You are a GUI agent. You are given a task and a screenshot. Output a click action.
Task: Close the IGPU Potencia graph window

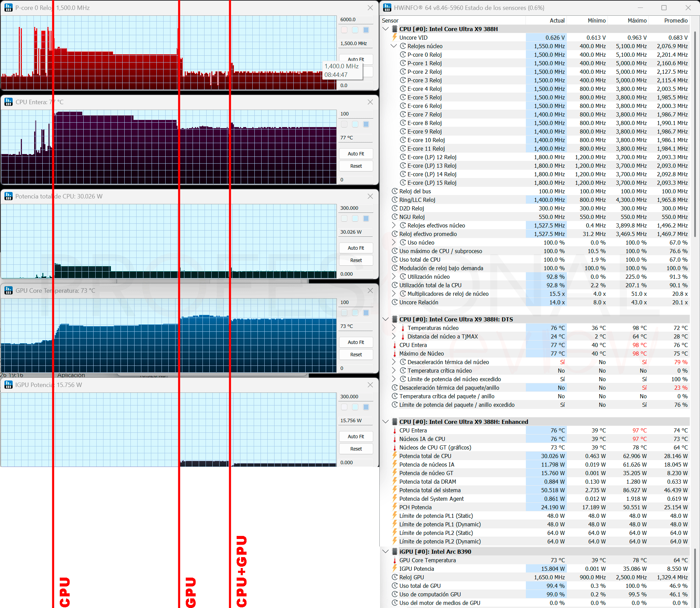370,385
